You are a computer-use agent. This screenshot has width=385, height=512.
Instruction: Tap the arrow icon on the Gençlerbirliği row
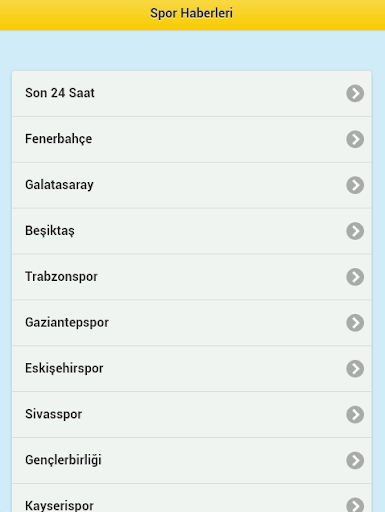[x=355, y=461]
